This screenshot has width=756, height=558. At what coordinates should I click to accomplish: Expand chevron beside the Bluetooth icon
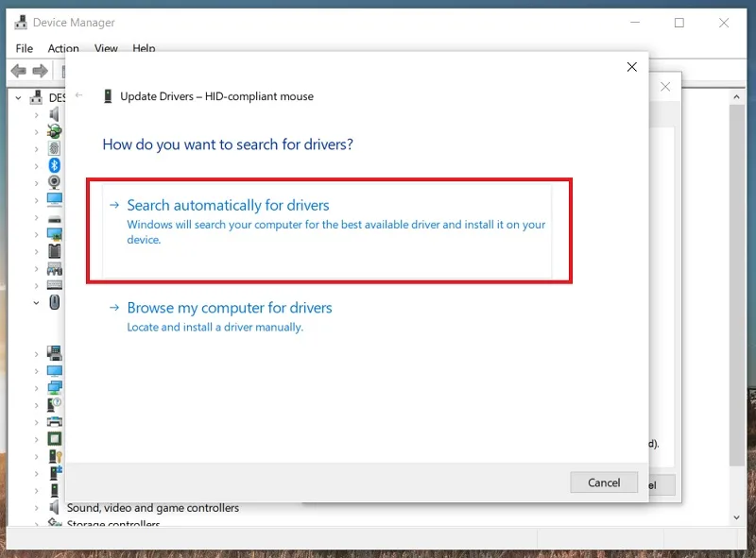click(36, 166)
